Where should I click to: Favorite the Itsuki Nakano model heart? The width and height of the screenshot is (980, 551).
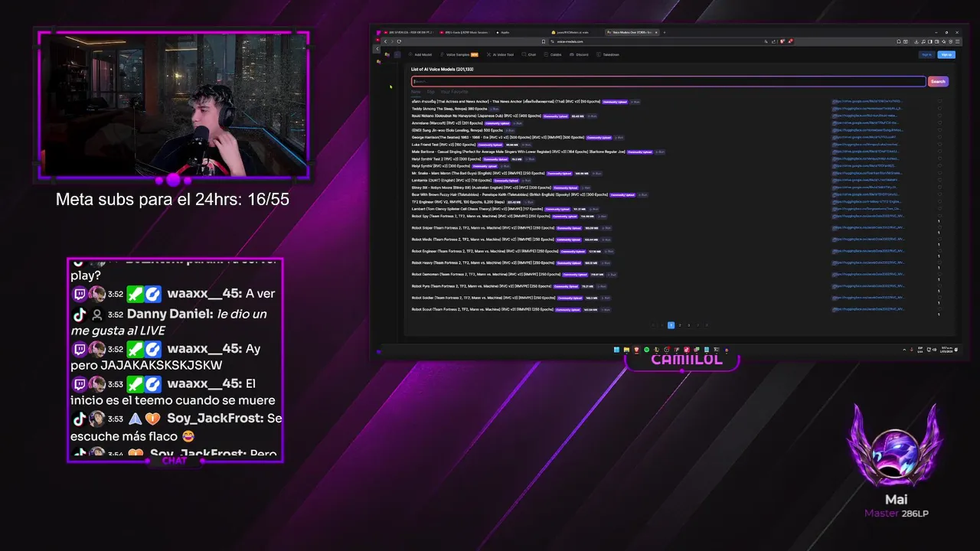point(939,116)
